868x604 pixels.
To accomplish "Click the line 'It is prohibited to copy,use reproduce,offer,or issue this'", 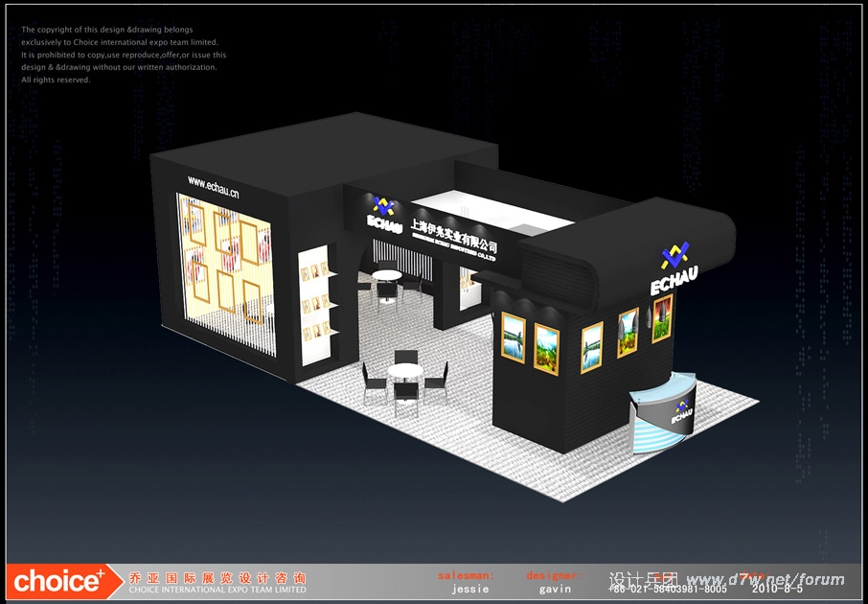I will pyautogui.click(x=124, y=55).
